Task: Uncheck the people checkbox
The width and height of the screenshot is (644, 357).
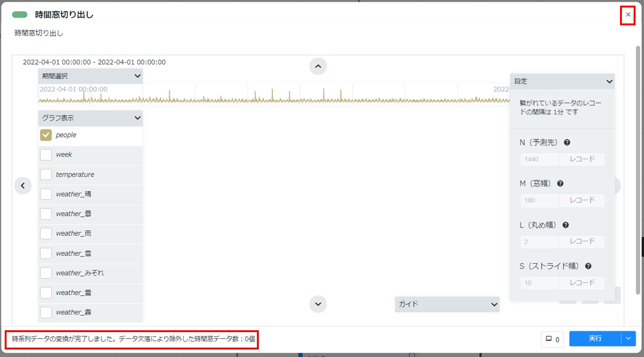Action: coord(46,135)
